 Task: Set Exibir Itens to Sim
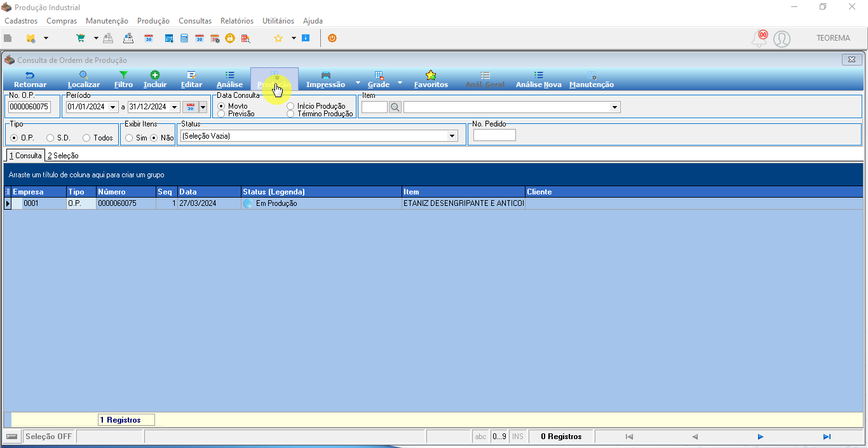(x=129, y=138)
